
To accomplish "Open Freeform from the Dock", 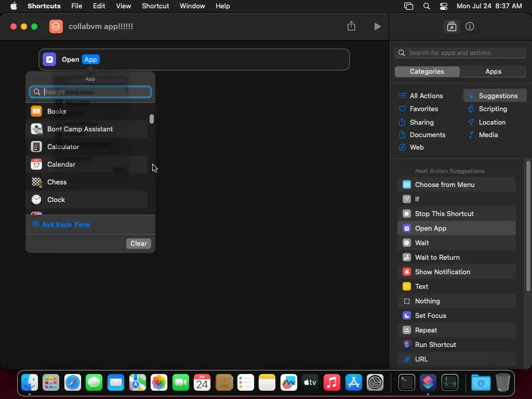I will pos(289,383).
